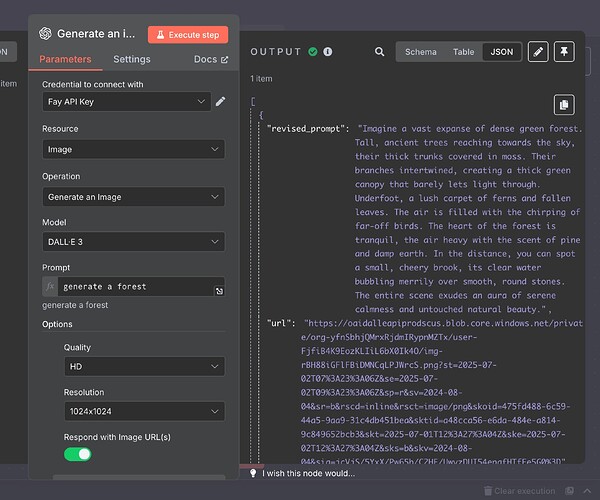Click the icon right of Clear execution

coord(569,491)
